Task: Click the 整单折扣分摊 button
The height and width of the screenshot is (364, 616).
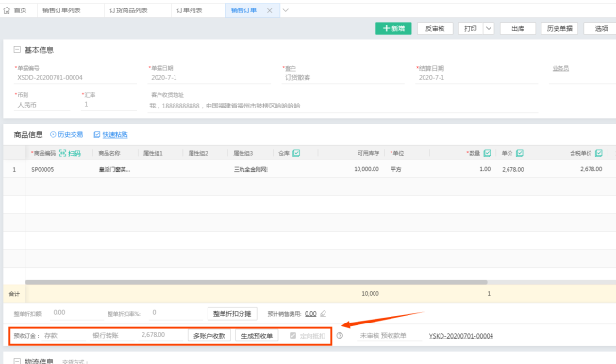Action: (232, 314)
